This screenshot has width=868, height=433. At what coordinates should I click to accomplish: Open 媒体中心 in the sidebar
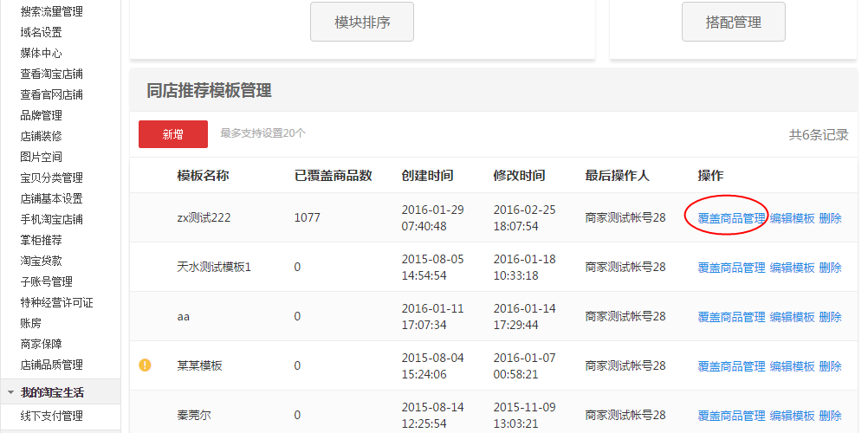coord(41,53)
